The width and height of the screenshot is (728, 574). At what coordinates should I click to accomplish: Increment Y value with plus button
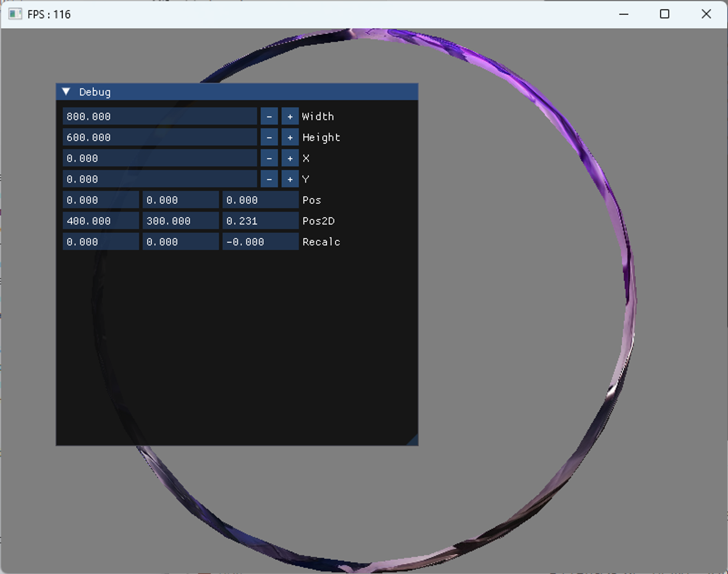coord(290,179)
